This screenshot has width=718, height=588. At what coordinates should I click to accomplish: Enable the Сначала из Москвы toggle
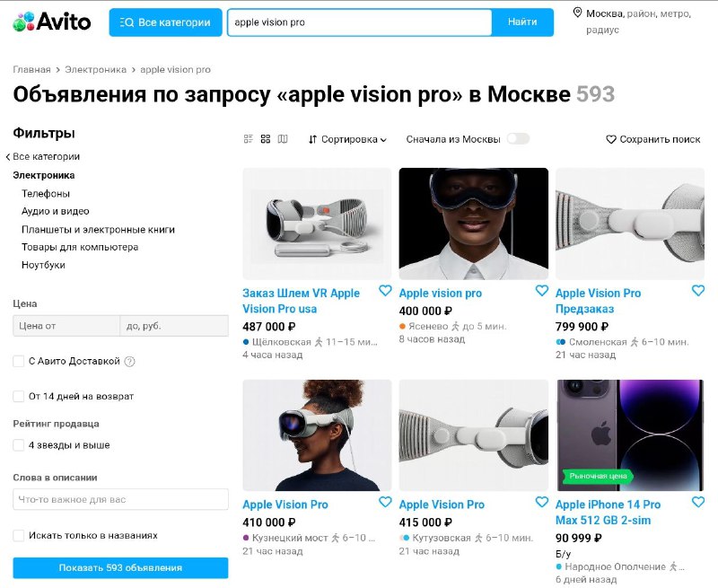[518, 139]
